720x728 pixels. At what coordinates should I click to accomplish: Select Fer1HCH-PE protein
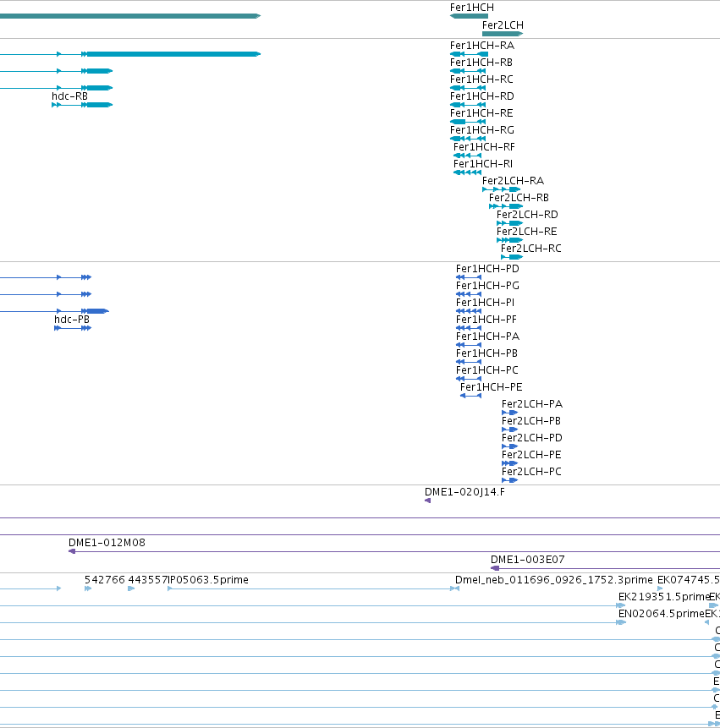470,396
